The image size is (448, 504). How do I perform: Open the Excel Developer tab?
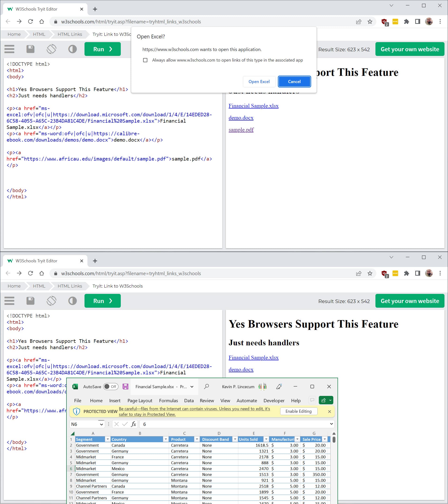pyautogui.click(x=274, y=400)
